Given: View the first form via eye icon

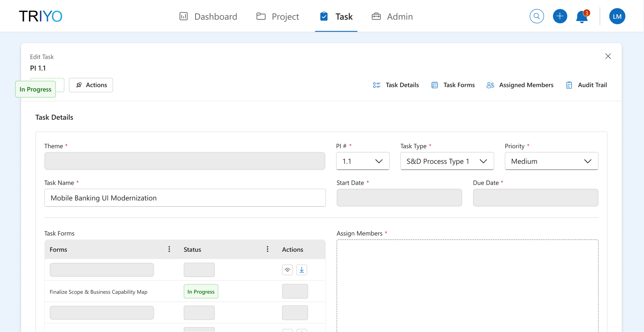Looking at the screenshot, I should coord(287,270).
